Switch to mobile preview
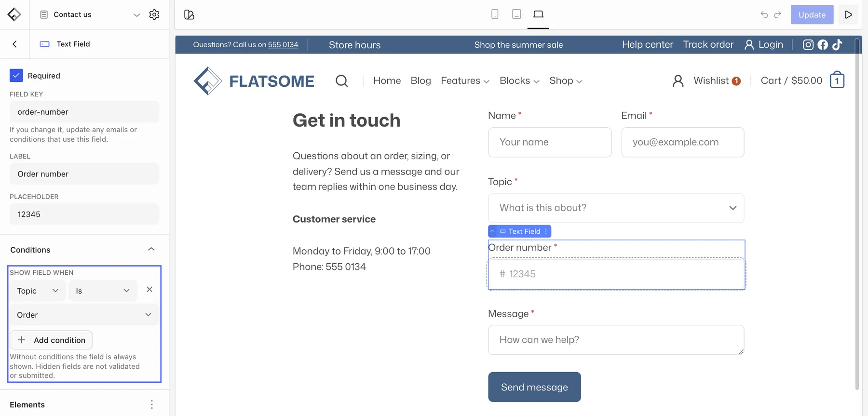 (x=495, y=14)
